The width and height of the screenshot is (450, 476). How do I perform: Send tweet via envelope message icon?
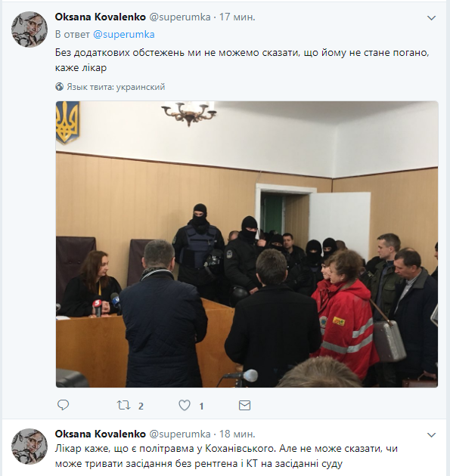coord(244,405)
